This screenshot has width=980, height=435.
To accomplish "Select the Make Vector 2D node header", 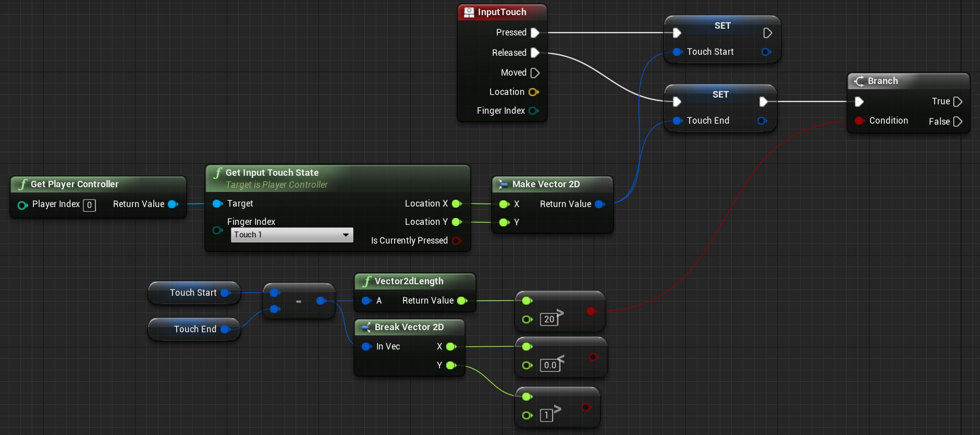I will tap(545, 184).
